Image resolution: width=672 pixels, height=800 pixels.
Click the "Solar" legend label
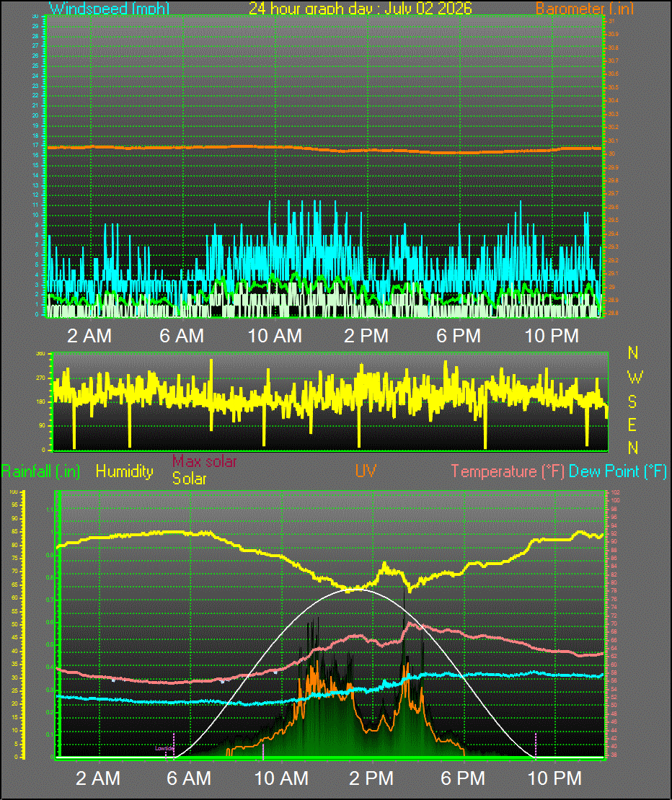190,479
